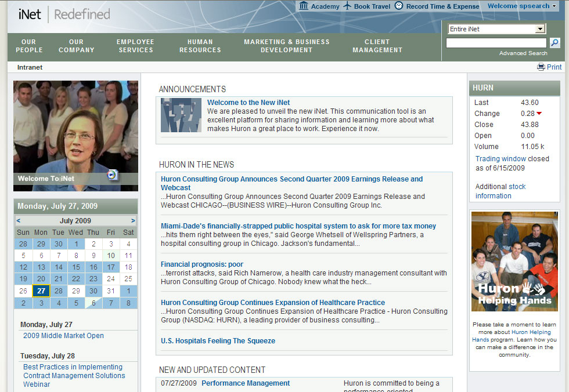Open the Welcome to the New iNet announcement
This screenshot has width=569, height=392.
click(x=249, y=103)
